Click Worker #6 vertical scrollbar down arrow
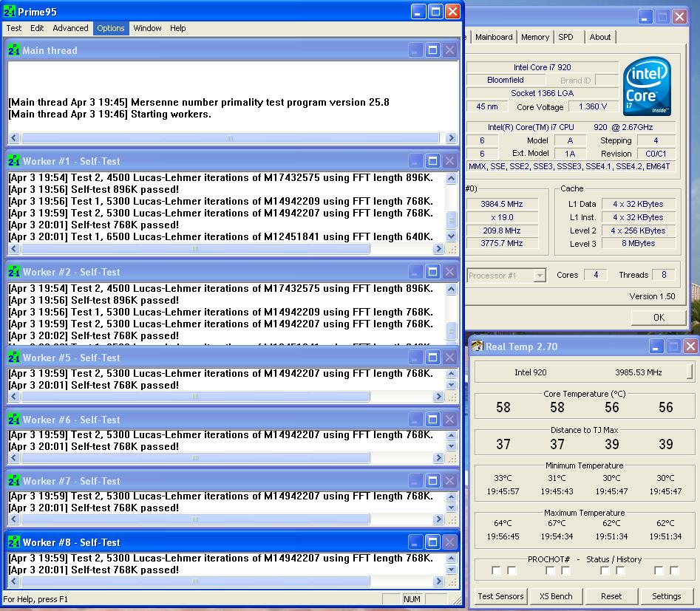Image resolution: width=700 pixels, height=611 pixels. coord(452,446)
